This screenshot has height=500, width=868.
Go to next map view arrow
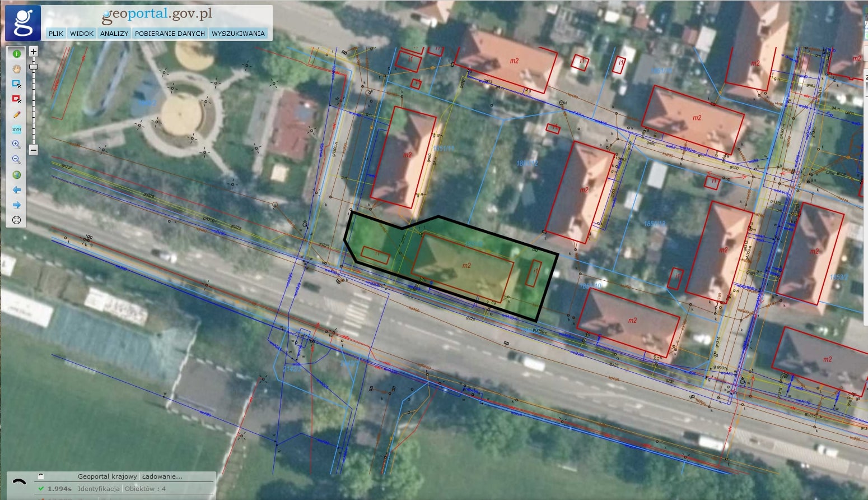17,205
